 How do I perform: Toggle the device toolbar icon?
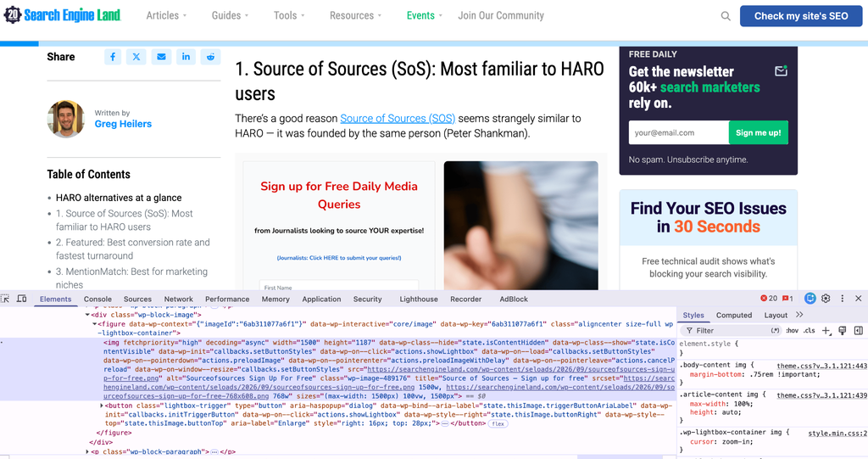[21, 299]
